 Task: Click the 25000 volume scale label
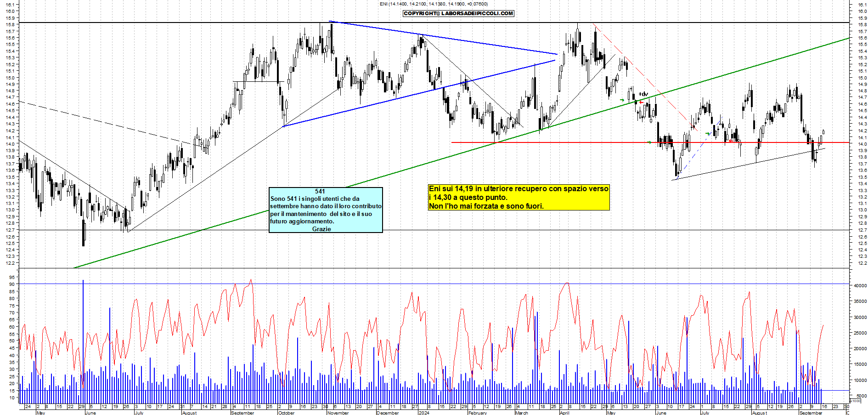coord(860,333)
